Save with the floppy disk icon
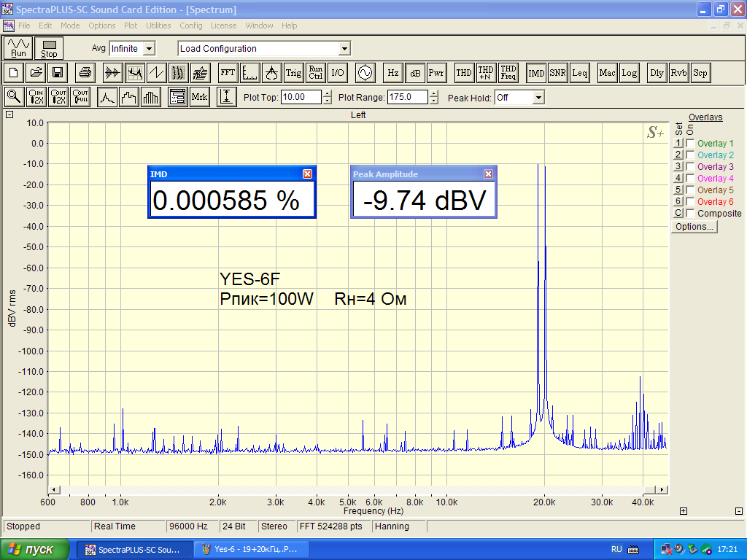The height and width of the screenshot is (560, 747). point(58,73)
